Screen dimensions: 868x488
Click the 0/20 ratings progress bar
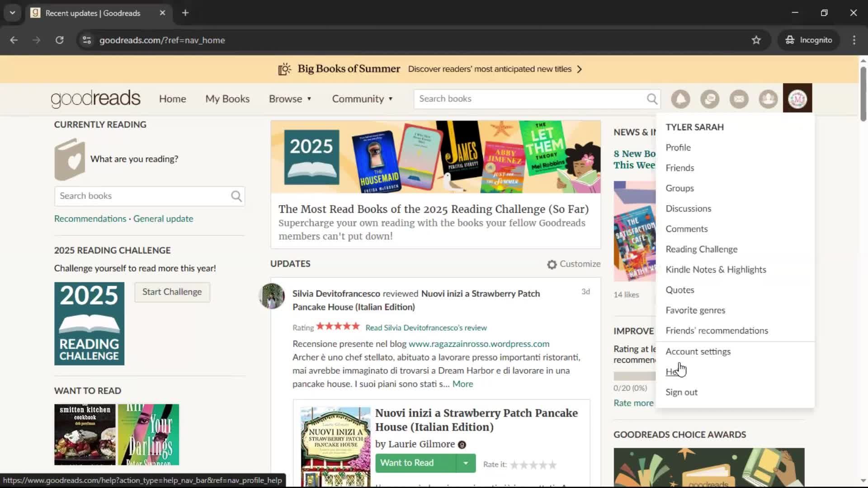click(635, 376)
